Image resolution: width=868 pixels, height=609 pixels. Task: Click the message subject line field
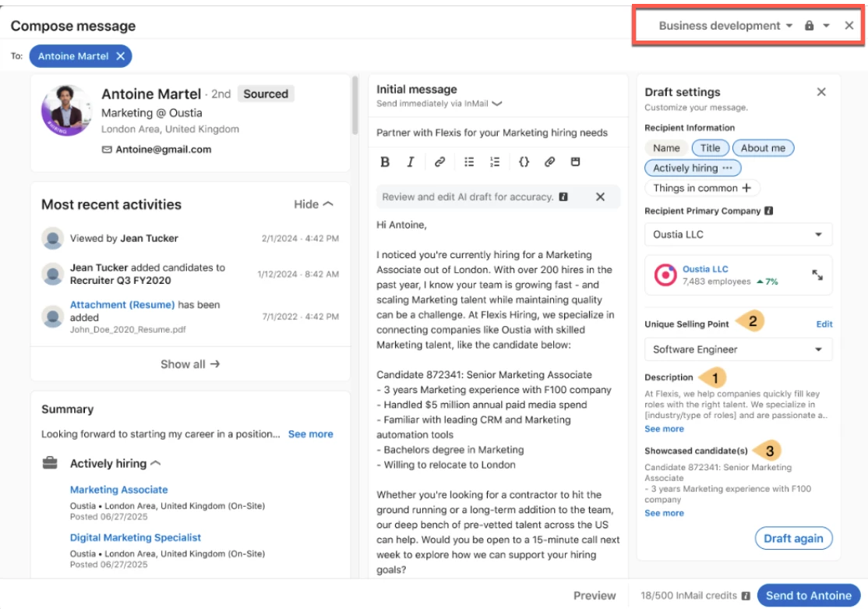(x=498, y=133)
